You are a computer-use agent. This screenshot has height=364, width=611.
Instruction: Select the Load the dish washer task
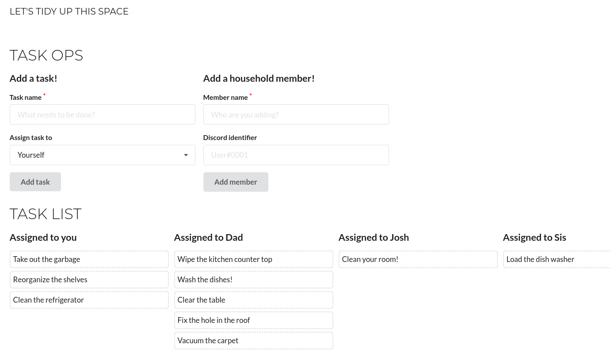[x=557, y=259]
